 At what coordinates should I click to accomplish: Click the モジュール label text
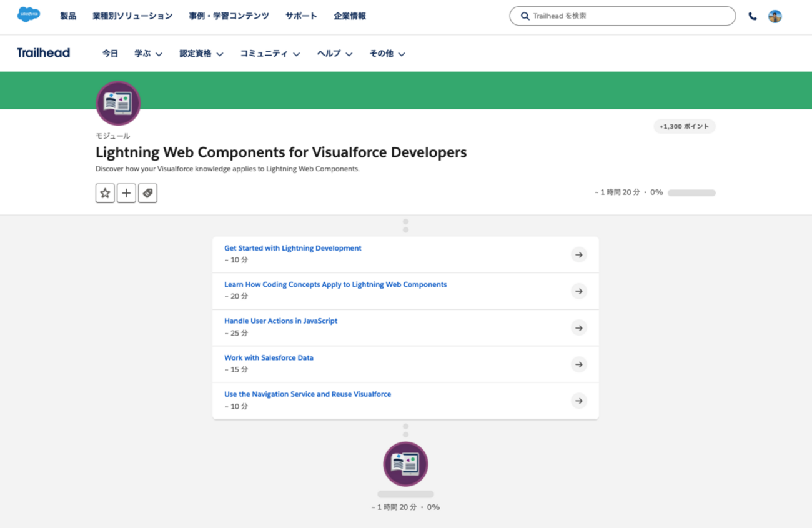(113, 136)
